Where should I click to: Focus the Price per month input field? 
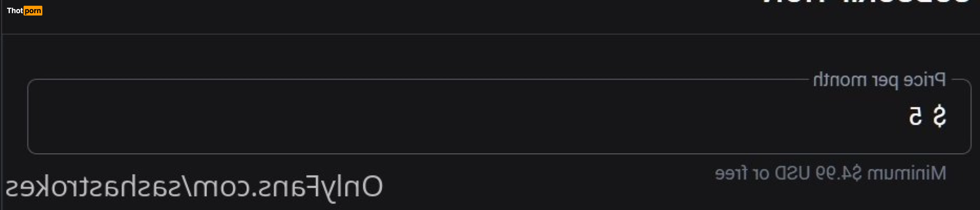(495, 116)
